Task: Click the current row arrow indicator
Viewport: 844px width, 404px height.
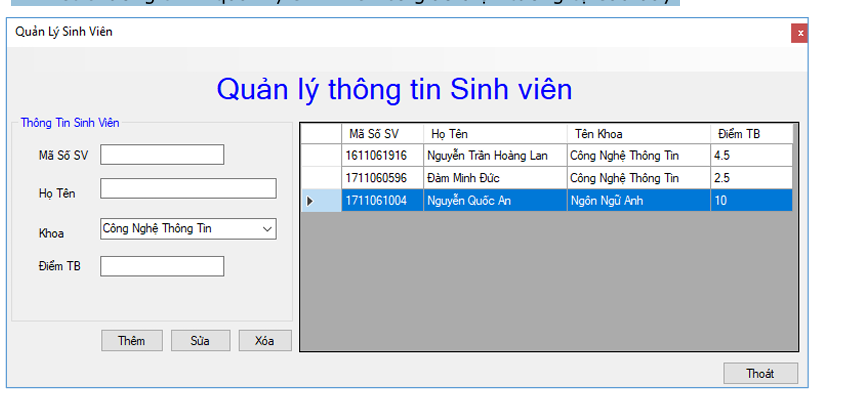Action: click(x=310, y=201)
